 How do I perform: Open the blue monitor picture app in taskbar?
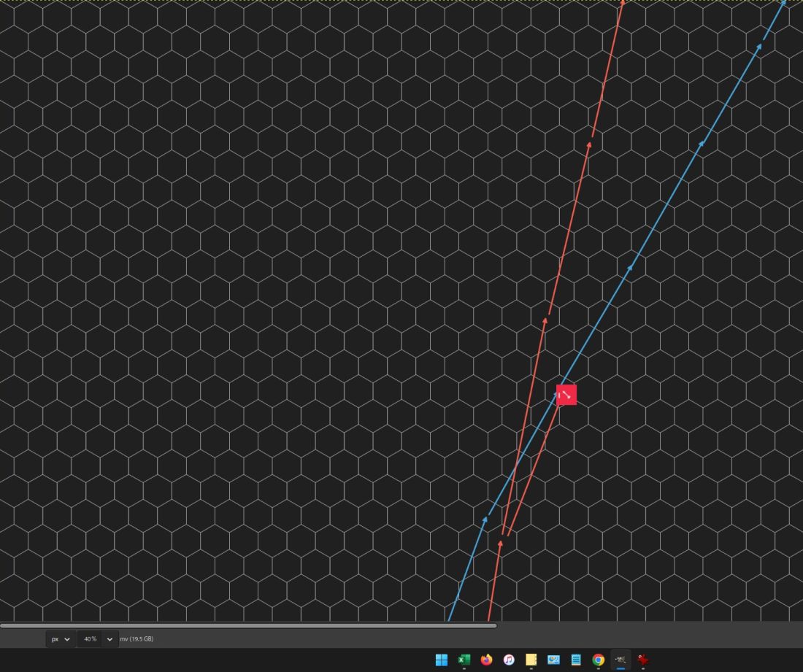tap(553, 660)
